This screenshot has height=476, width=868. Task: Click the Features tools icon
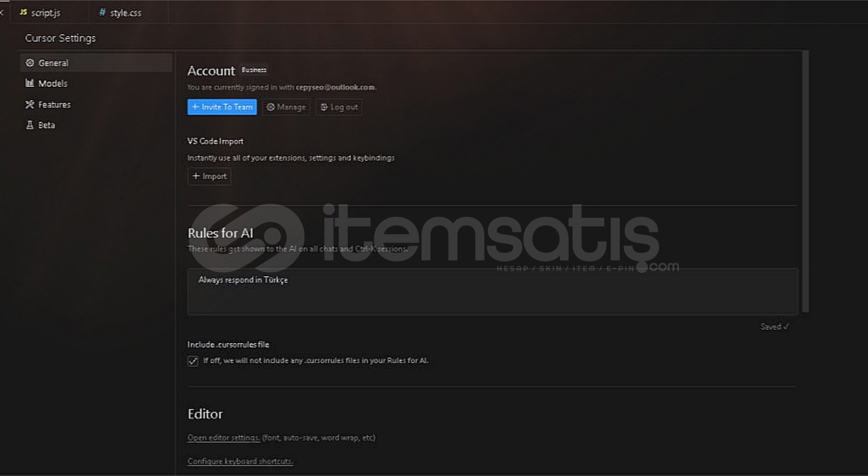tap(30, 104)
